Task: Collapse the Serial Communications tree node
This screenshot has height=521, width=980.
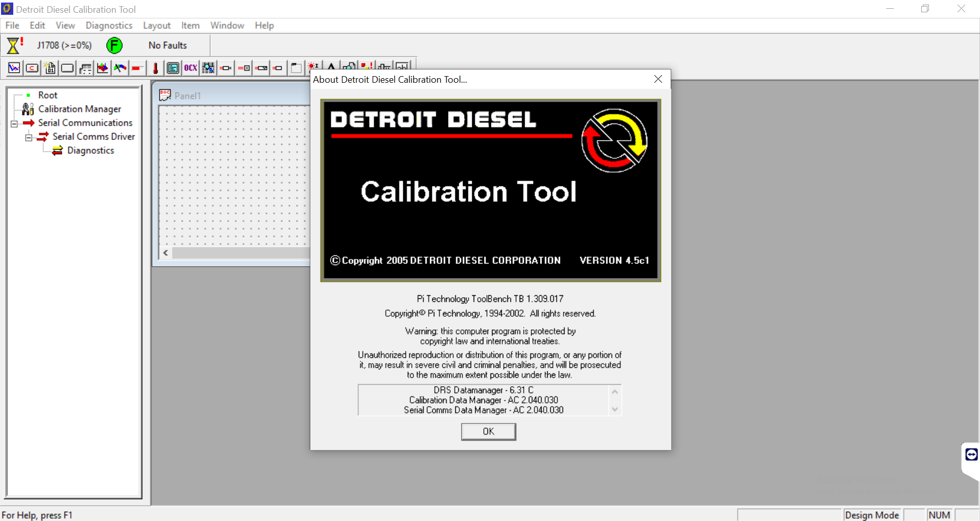Action: click(14, 123)
